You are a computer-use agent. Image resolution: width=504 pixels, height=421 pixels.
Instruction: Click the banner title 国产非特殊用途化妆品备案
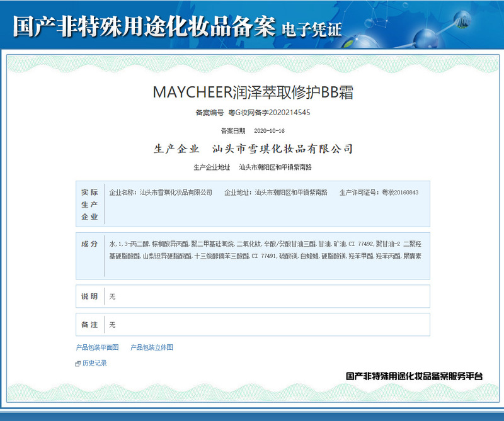144,26
